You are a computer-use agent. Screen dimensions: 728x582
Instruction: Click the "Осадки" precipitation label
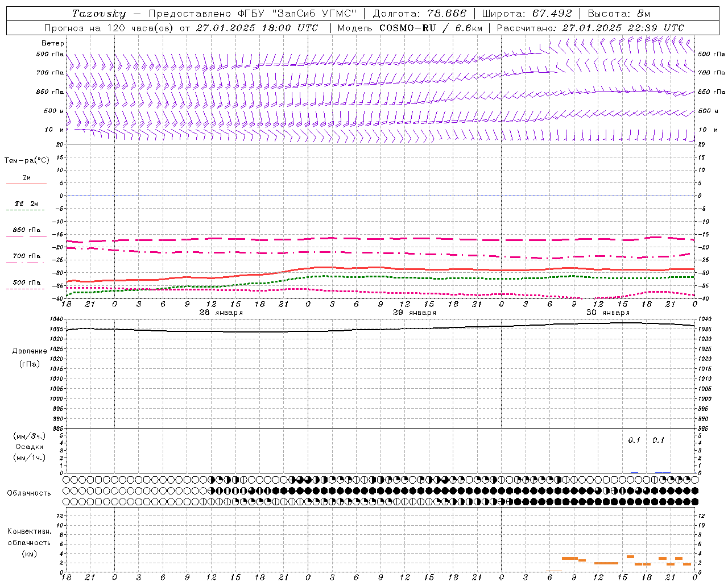coord(30,447)
